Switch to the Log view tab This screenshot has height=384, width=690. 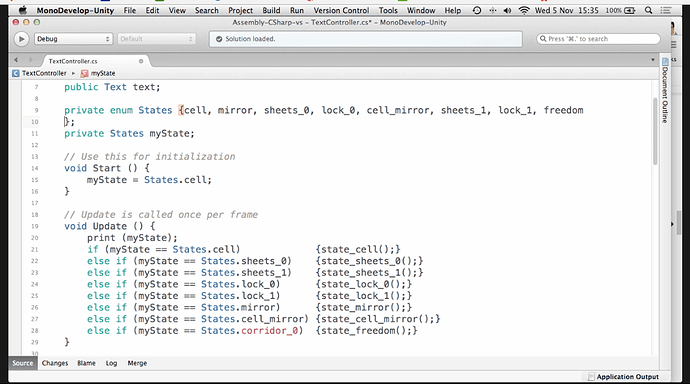(111, 363)
